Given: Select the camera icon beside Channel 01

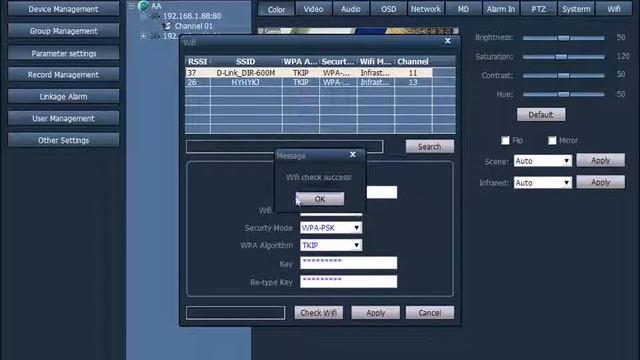Looking at the screenshot, I should (x=167, y=26).
